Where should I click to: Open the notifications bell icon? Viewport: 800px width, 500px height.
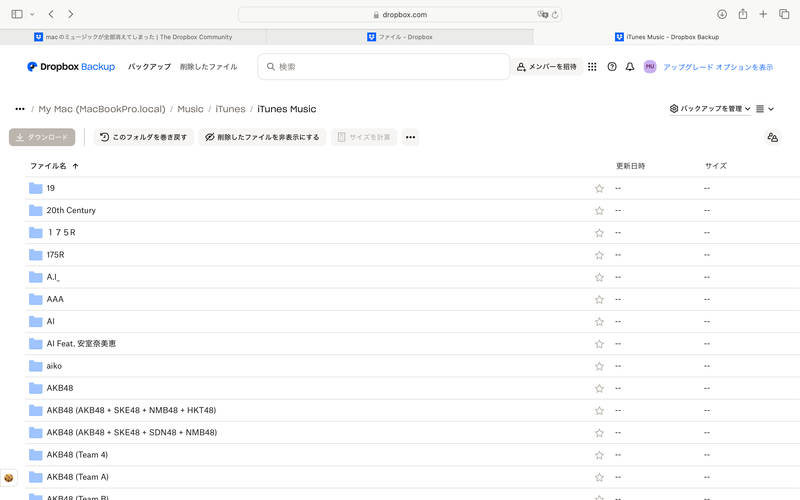click(x=630, y=67)
